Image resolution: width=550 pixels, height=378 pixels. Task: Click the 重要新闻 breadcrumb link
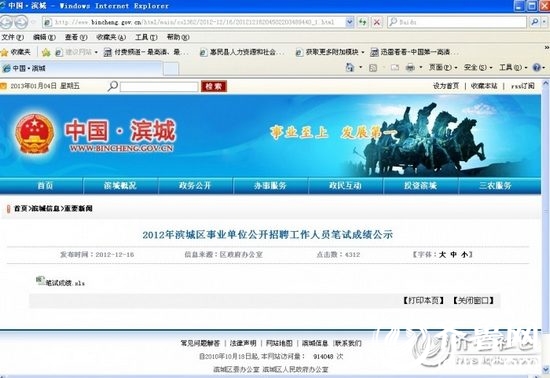79,209
